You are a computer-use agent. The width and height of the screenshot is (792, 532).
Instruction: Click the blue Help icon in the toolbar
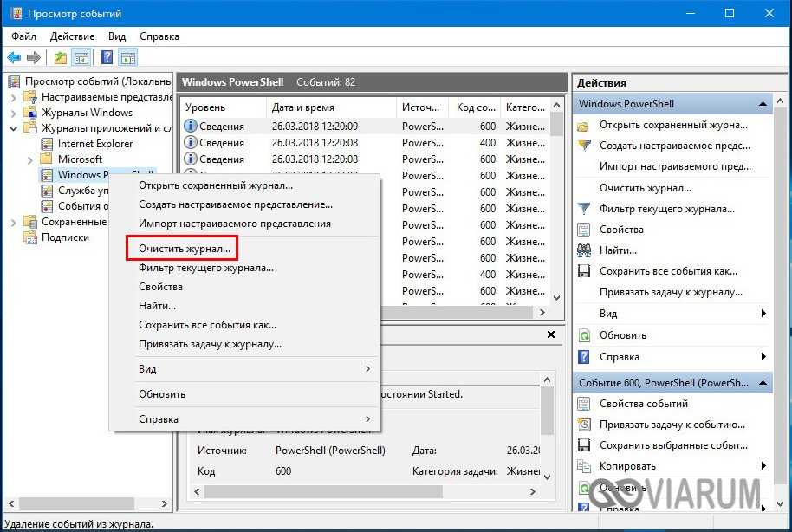[107, 58]
